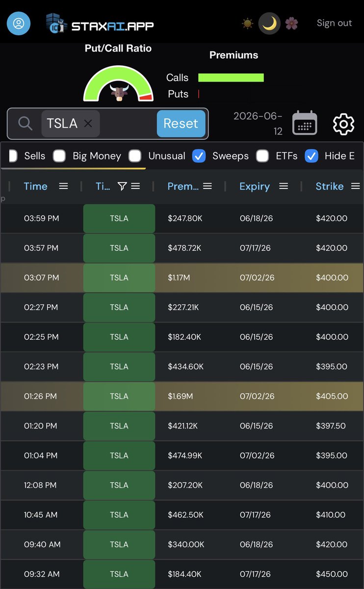
Task: Enable the Unusual checkbox
Action: click(135, 156)
